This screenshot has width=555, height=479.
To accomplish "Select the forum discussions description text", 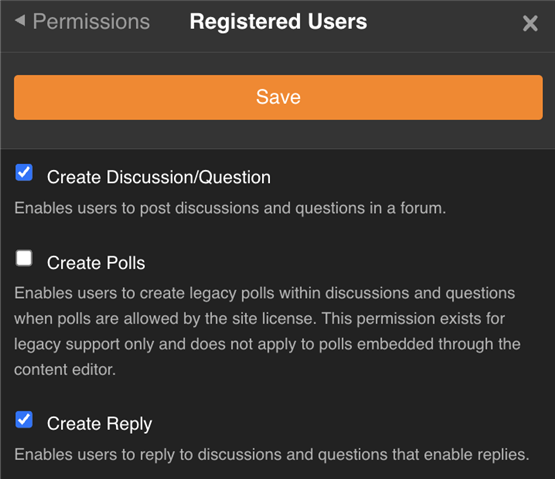I will (x=230, y=208).
